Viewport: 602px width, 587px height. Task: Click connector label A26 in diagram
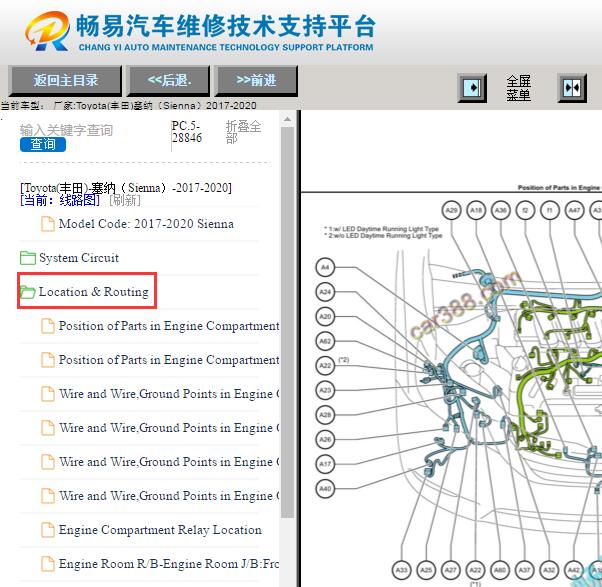325,439
